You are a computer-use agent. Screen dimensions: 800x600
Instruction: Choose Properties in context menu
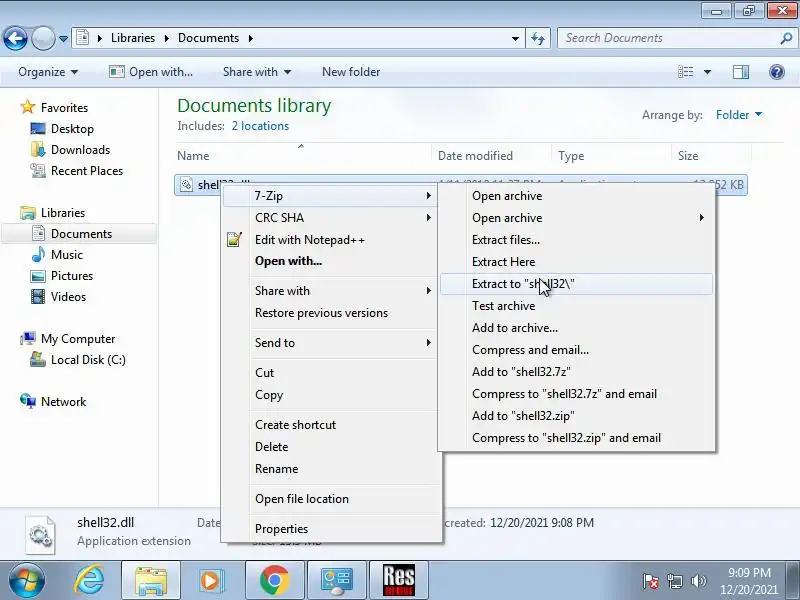coord(330,529)
